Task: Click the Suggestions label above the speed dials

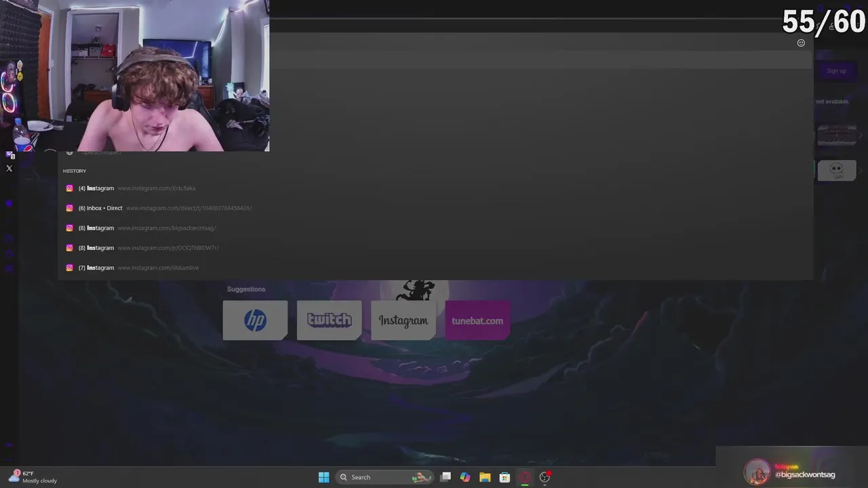Action: click(x=246, y=289)
